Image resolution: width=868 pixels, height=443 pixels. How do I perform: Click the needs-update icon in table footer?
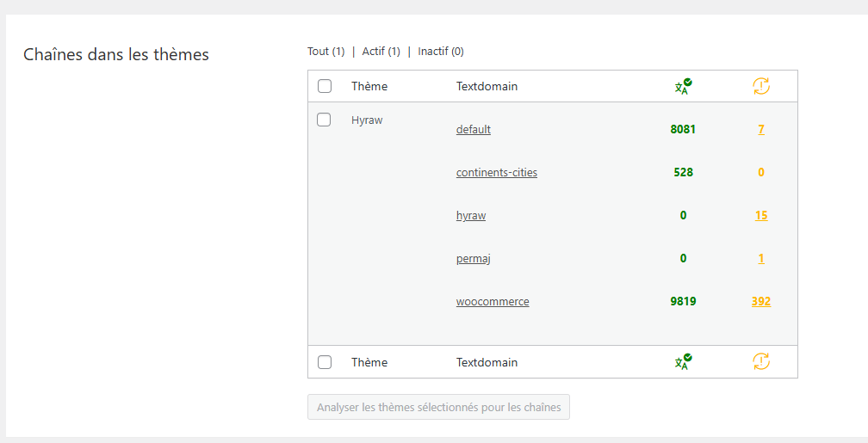click(760, 362)
